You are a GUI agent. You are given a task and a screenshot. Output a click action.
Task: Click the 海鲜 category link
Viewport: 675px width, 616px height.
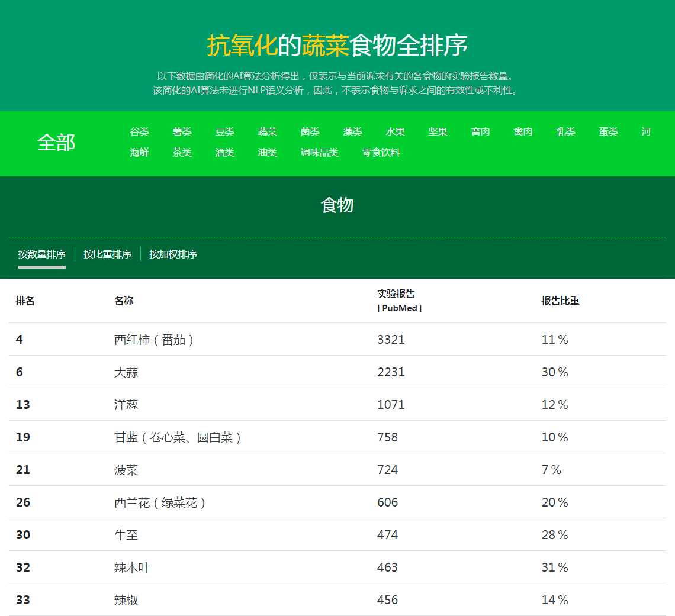coord(139,153)
